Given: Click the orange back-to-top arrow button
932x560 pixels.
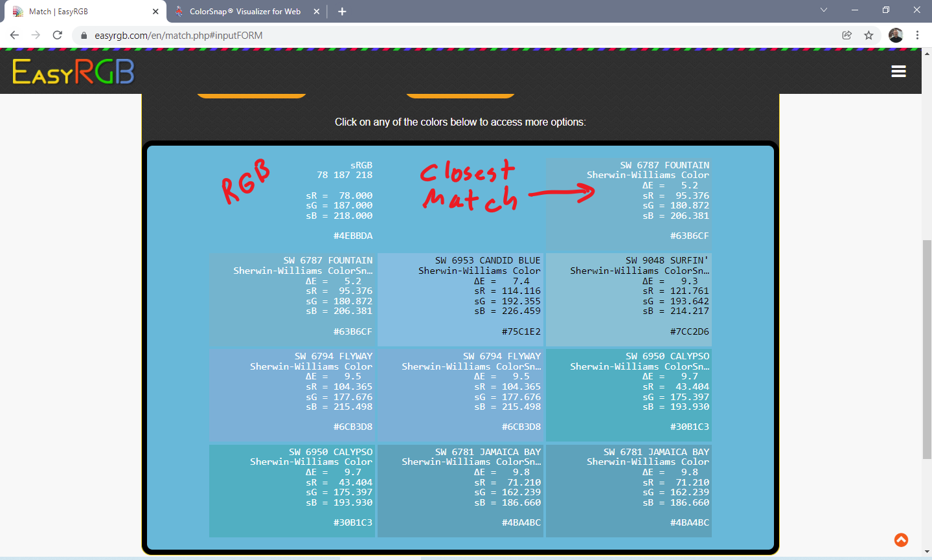Looking at the screenshot, I should click(x=901, y=540).
